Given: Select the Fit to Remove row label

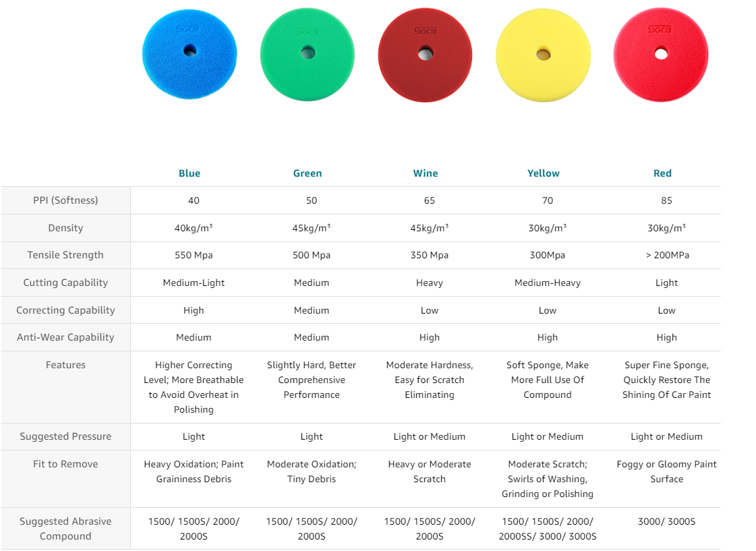Looking at the screenshot, I should point(65,464).
